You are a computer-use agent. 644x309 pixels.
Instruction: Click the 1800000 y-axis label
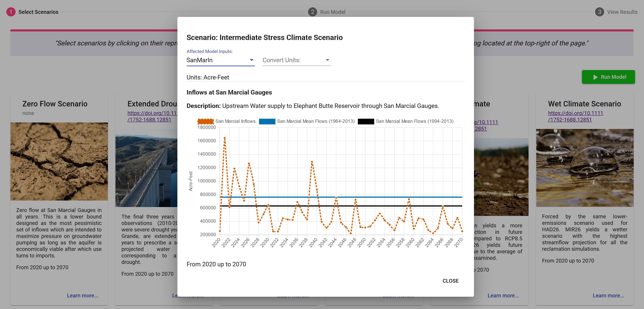click(x=206, y=128)
